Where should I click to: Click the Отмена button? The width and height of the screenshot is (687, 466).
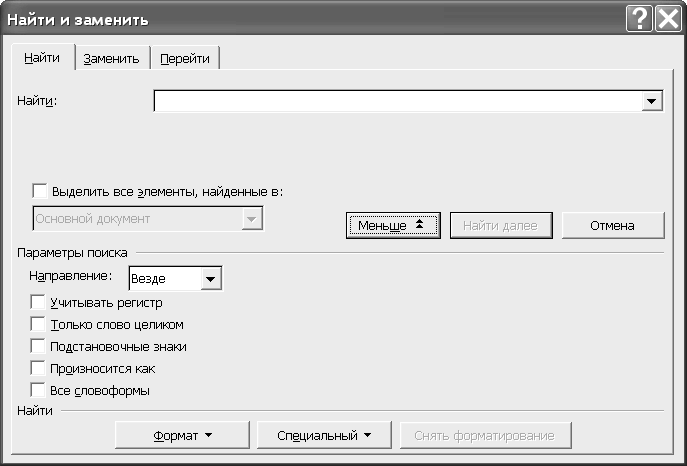coord(613,226)
